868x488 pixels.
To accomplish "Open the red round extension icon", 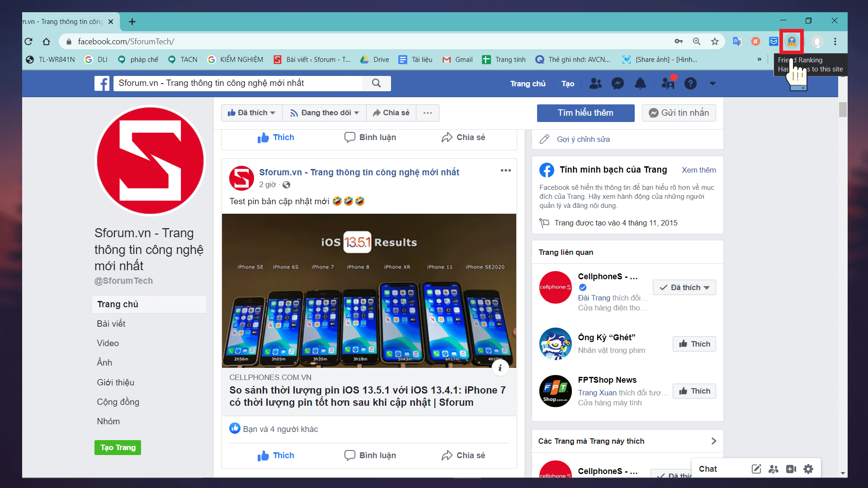I will click(x=755, y=42).
